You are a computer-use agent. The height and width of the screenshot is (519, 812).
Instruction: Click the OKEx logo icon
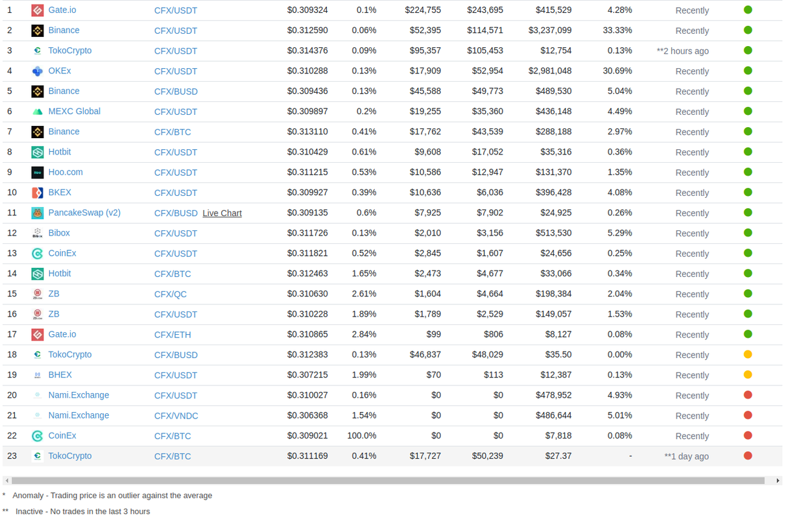point(38,71)
